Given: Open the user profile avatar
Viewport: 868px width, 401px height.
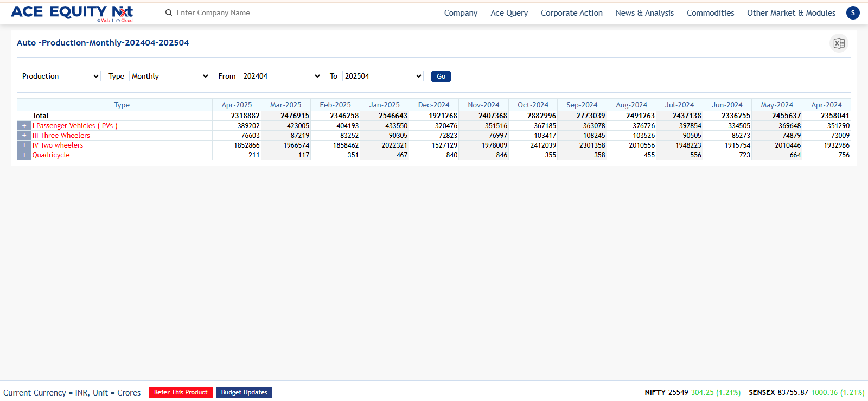Looking at the screenshot, I should click(853, 12).
